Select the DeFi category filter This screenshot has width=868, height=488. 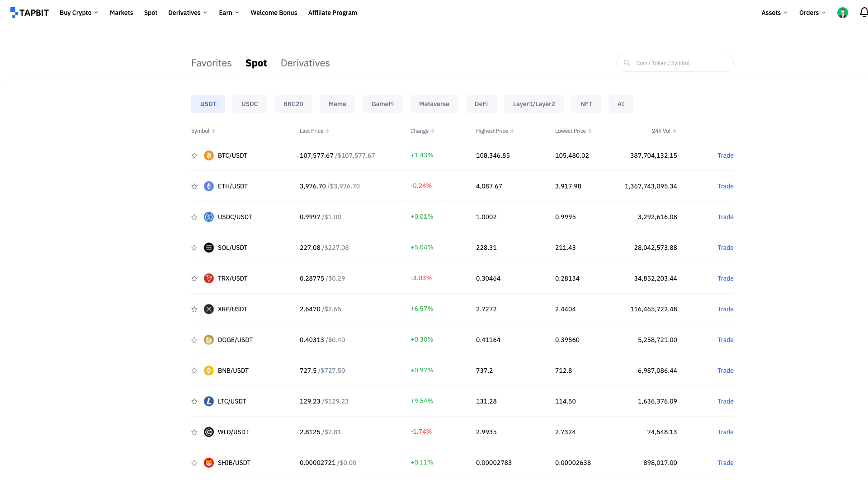coord(481,104)
